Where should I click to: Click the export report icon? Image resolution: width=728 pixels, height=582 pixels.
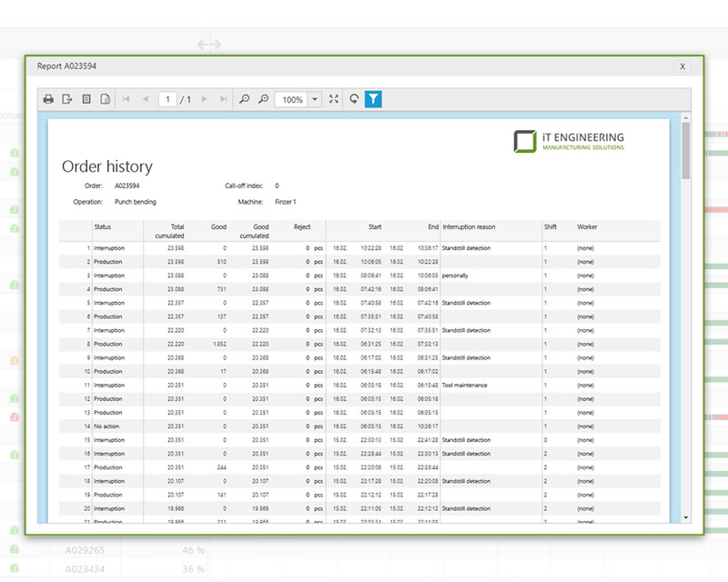(66, 99)
